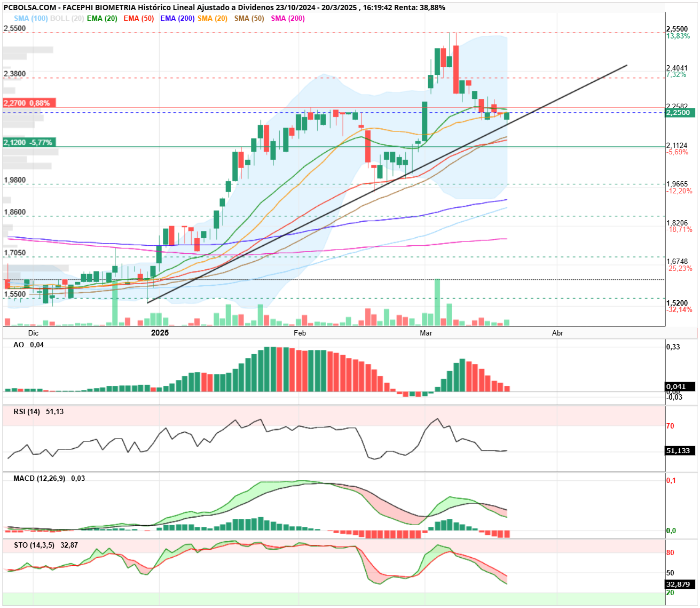This screenshot has height=608, width=700.
Task: Click the Mar month label on time axis
Action: 426,333
